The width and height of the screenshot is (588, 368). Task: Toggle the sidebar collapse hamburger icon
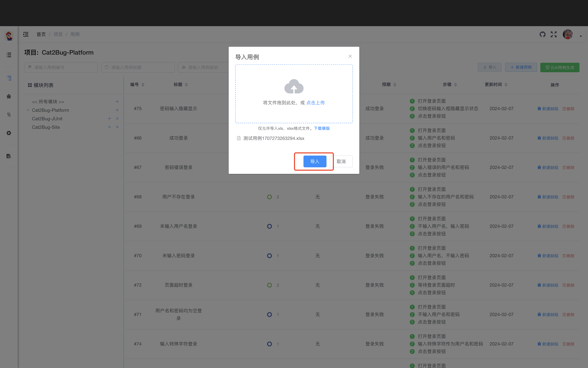point(26,34)
